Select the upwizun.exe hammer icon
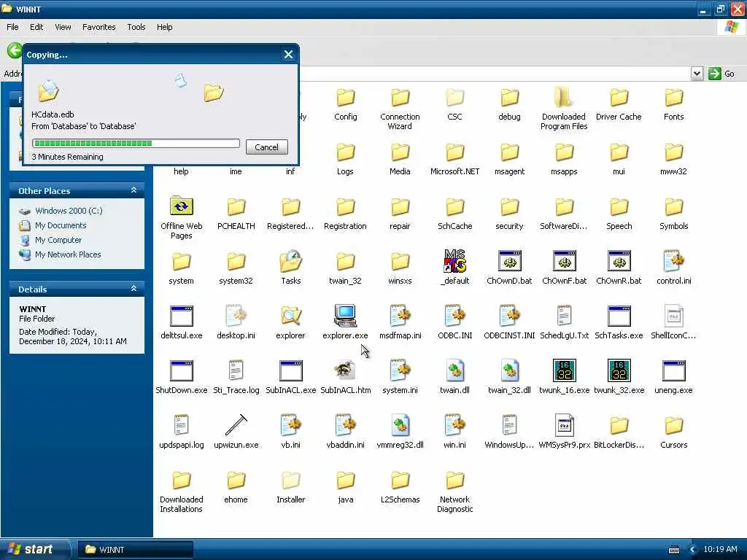The height and width of the screenshot is (560, 747). click(x=236, y=425)
